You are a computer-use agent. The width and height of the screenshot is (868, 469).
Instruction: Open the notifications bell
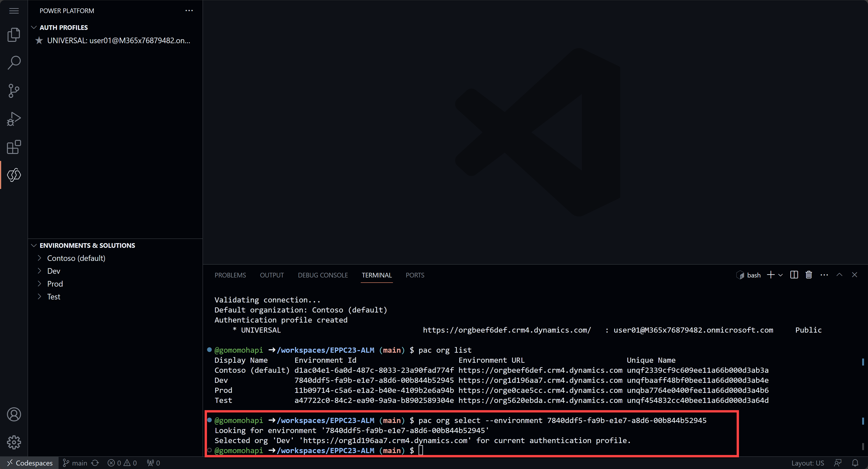(855, 463)
